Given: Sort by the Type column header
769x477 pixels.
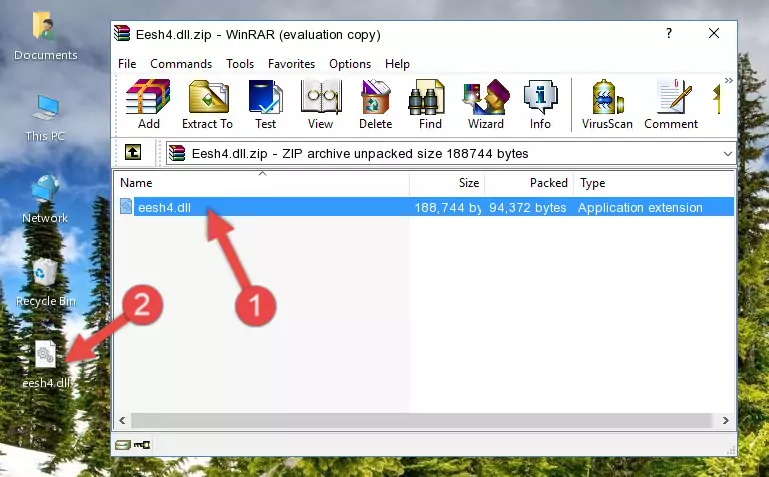Looking at the screenshot, I should pos(654,183).
